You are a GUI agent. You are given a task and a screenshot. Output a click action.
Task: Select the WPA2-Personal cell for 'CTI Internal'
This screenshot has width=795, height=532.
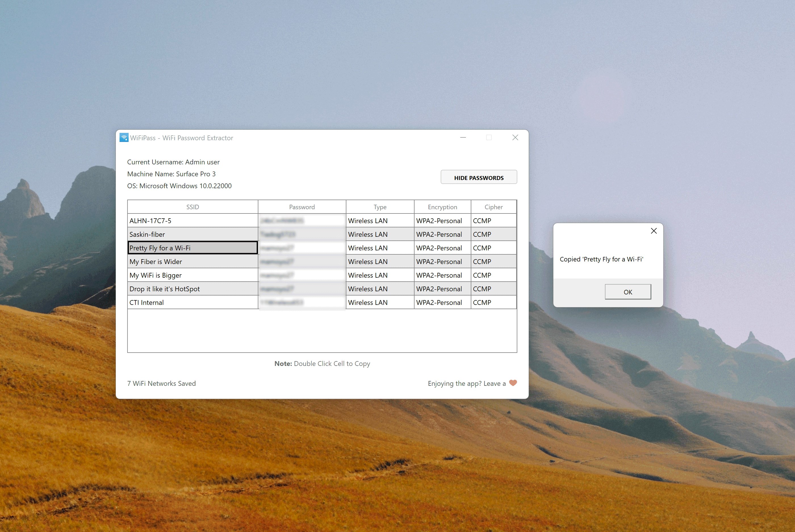[442, 302]
